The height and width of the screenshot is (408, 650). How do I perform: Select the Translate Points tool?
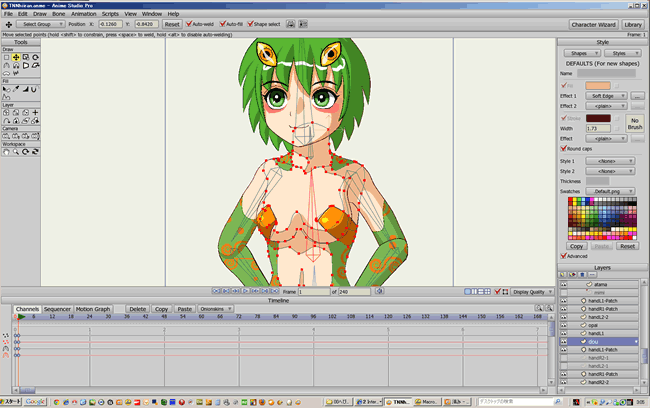point(16,57)
